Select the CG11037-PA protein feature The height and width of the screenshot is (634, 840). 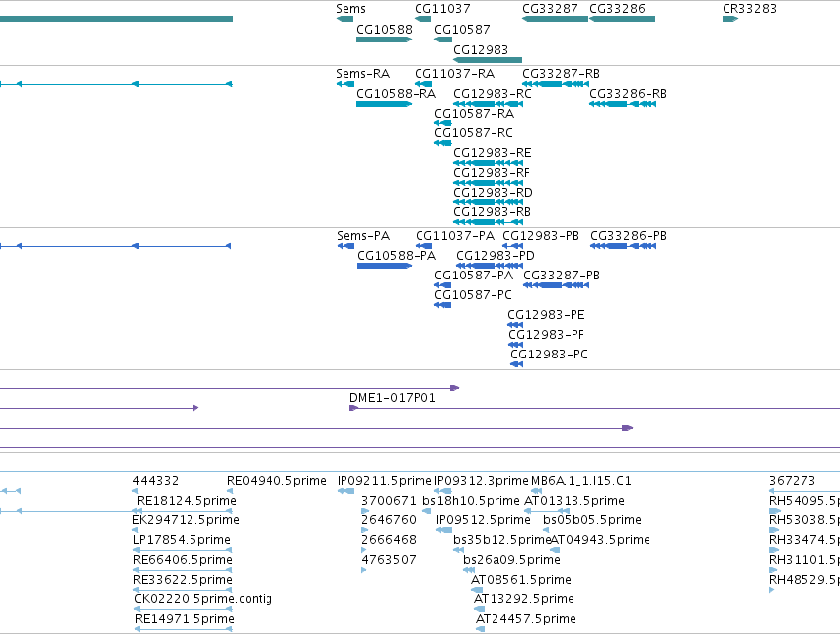pyautogui.click(x=423, y=246)
